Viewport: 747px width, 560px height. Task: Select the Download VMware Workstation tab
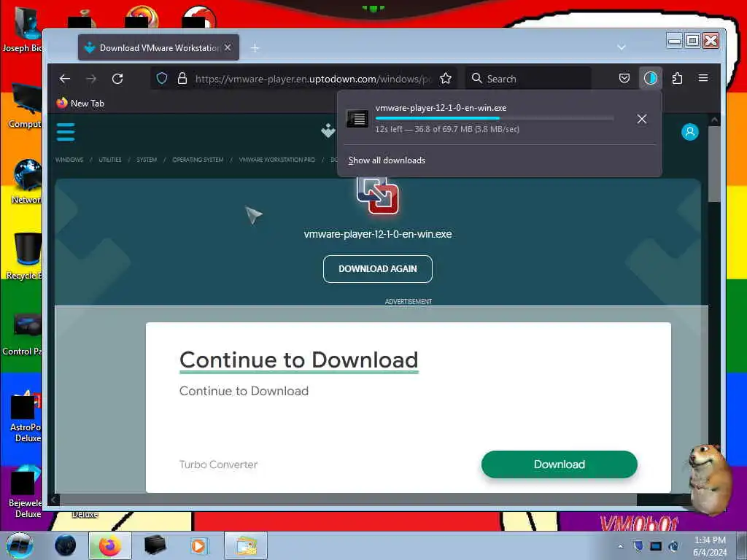[x=158, y=47]
